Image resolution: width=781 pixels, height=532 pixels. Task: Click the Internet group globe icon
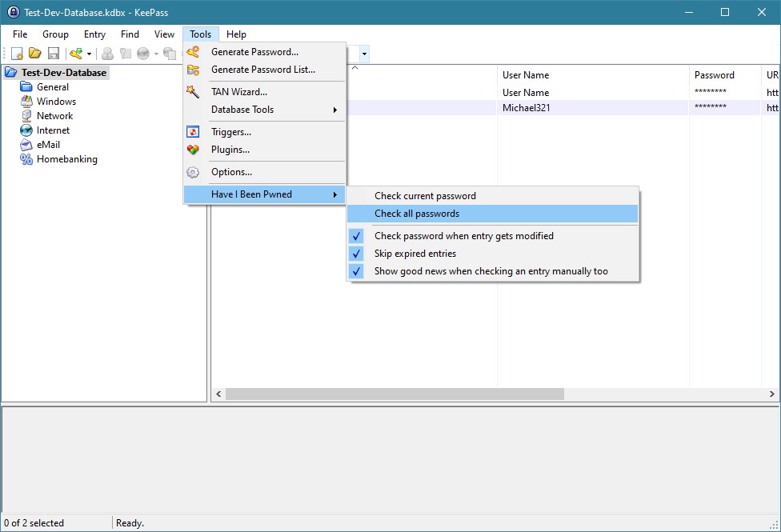pos(26,130)
